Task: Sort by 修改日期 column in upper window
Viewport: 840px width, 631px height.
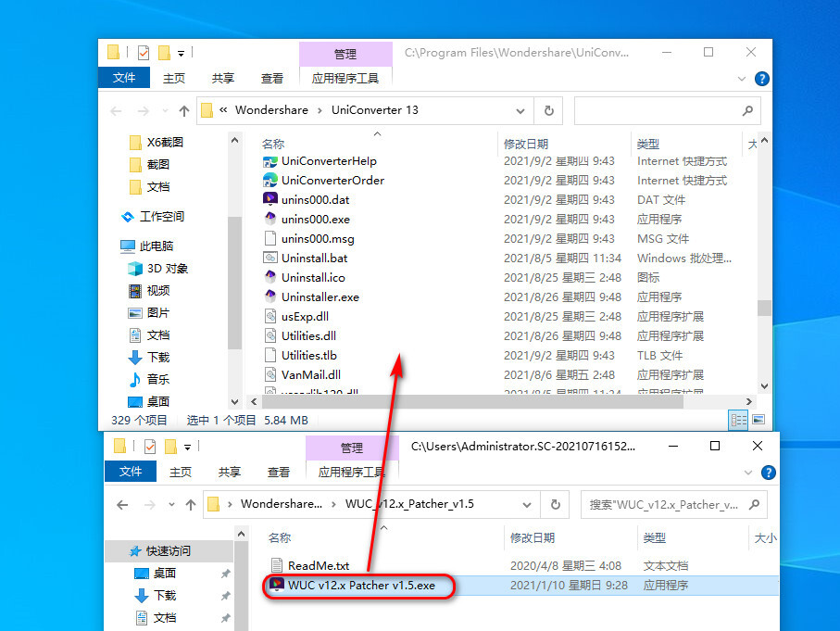Action: coord(526,144)
